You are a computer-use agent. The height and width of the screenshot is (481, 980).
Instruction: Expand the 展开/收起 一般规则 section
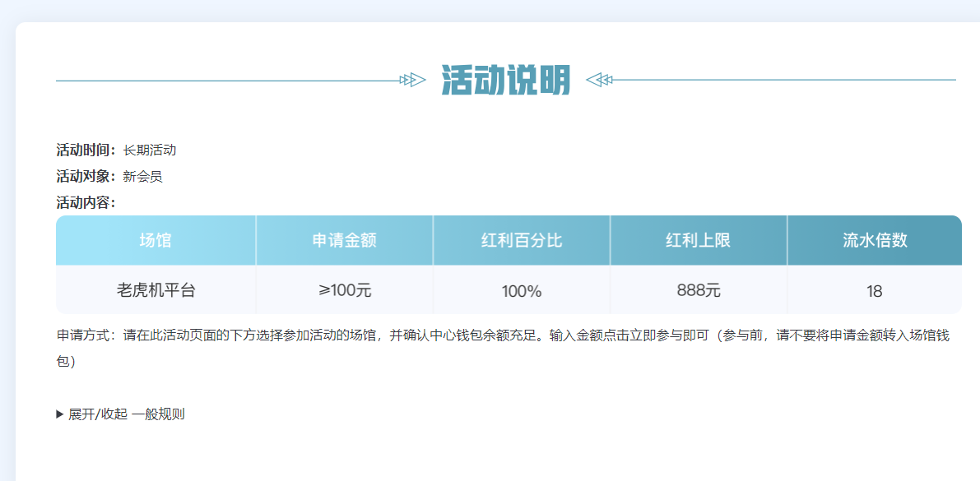click(x=121, y=414)
